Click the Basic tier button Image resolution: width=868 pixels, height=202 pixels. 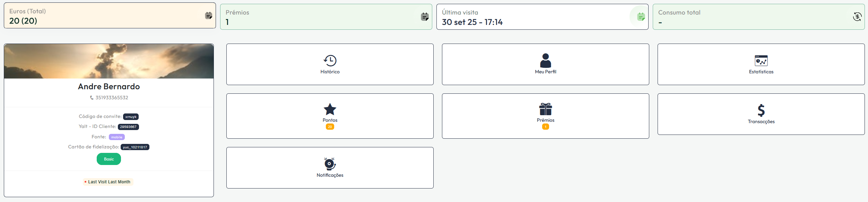pyautogui.click(x=109, y=159)
